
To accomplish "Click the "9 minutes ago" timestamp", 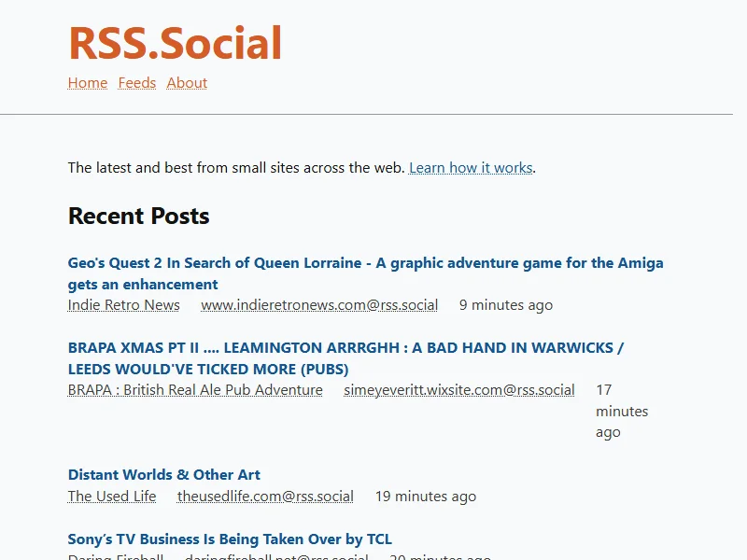I will tap(506, 305).
